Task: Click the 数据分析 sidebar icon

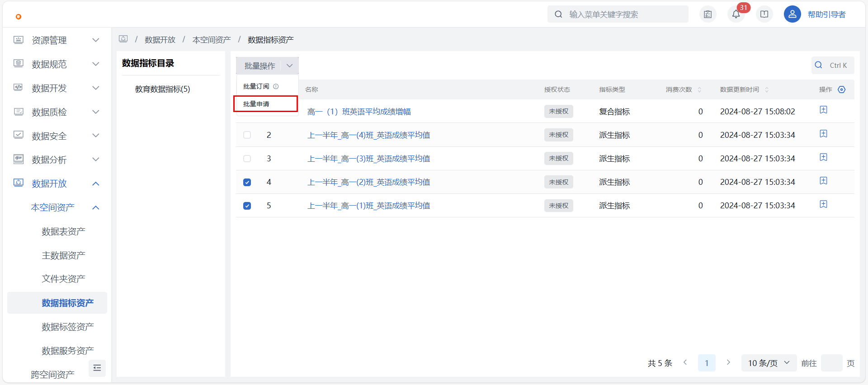Action: pyautogui.click(x=19, y=159)
